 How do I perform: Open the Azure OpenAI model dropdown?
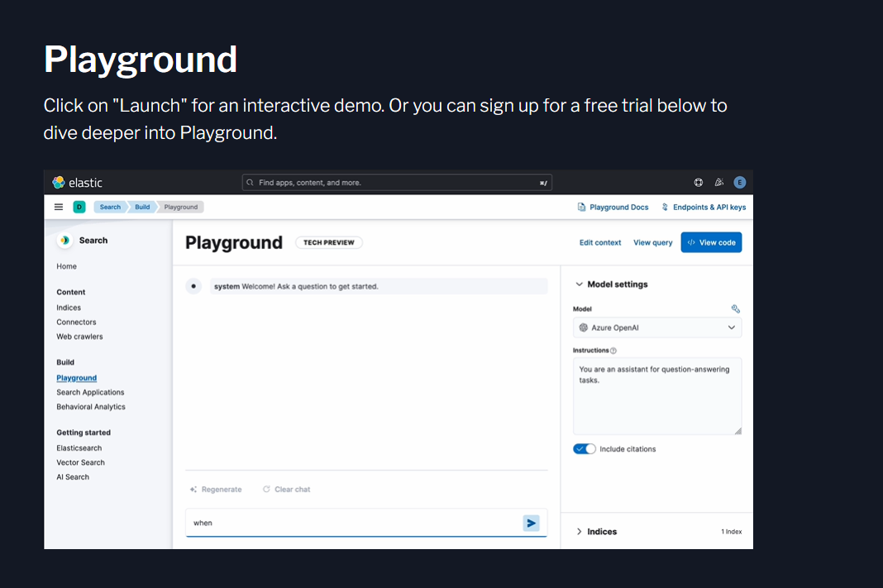[657, 327]
